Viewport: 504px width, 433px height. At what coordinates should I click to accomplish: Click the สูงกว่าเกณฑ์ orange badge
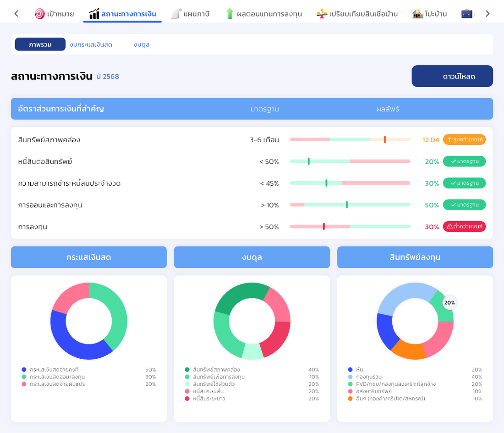point(464,139)
